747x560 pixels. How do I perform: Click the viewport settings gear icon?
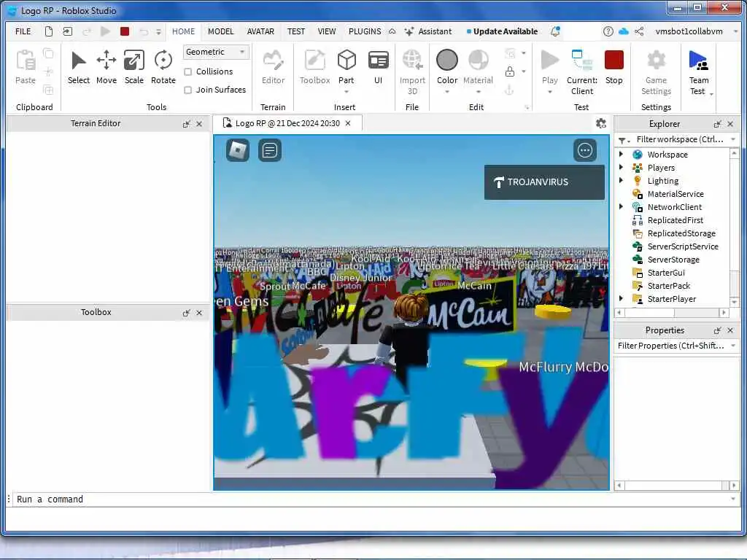tap(601, 123)
